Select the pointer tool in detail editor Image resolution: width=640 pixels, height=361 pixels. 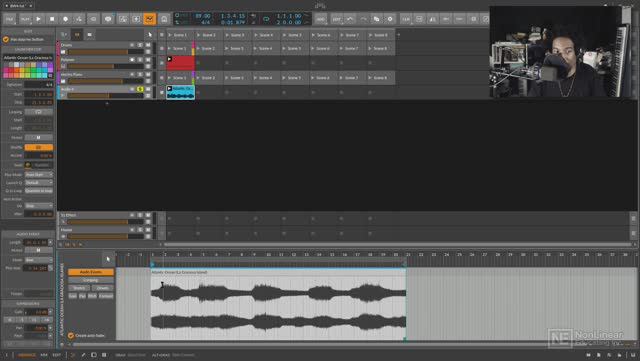[108, 259]
